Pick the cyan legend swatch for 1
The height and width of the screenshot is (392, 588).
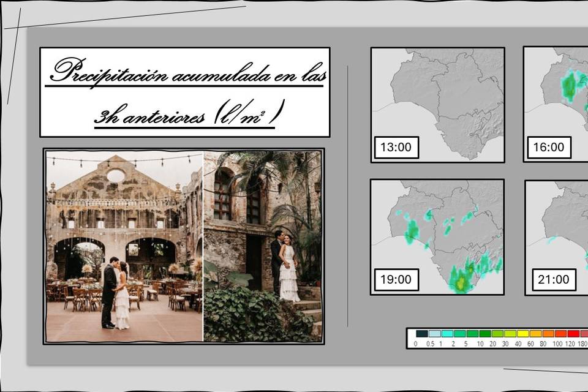447,333
